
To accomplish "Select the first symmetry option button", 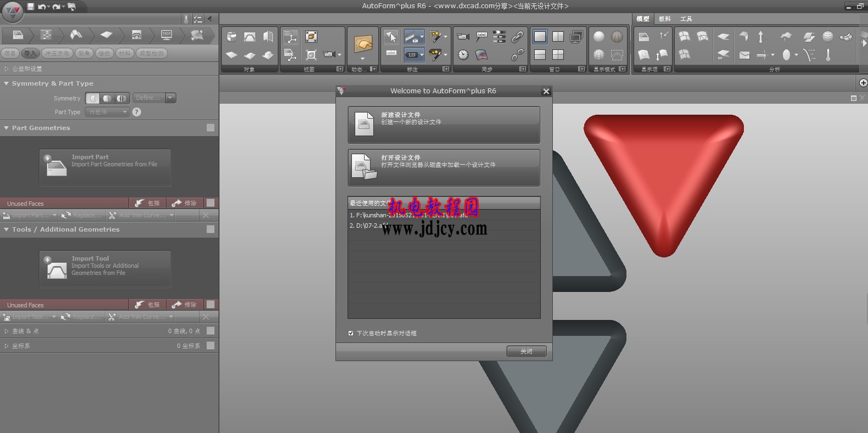I will pyautogui.click(x=93, y=98).
